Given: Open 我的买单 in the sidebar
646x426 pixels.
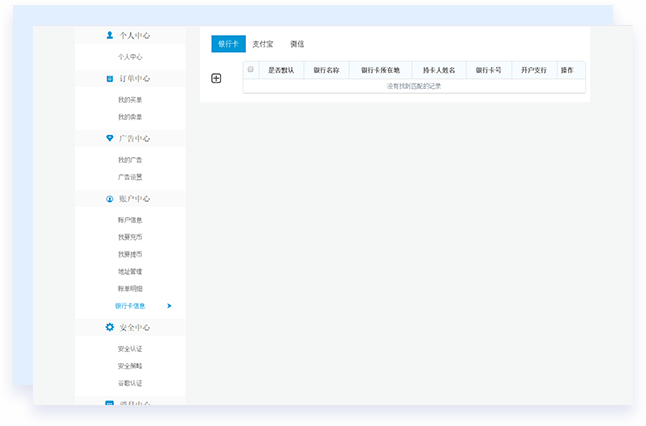Looking at the screenshot, I should click(x=130, y=100).
